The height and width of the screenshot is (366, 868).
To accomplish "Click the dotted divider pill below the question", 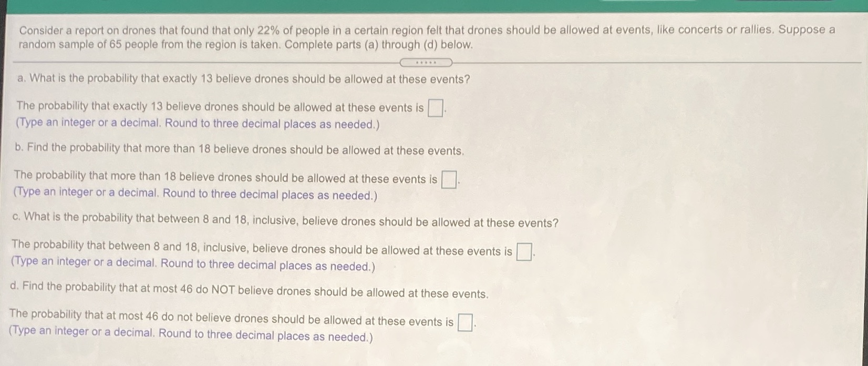I will pos(427,62).
